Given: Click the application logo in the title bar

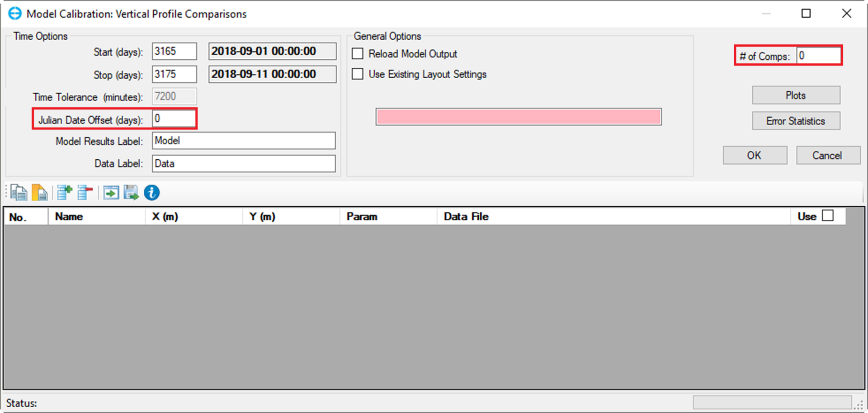Looking at the screenshot, I should tap(15, 14).
